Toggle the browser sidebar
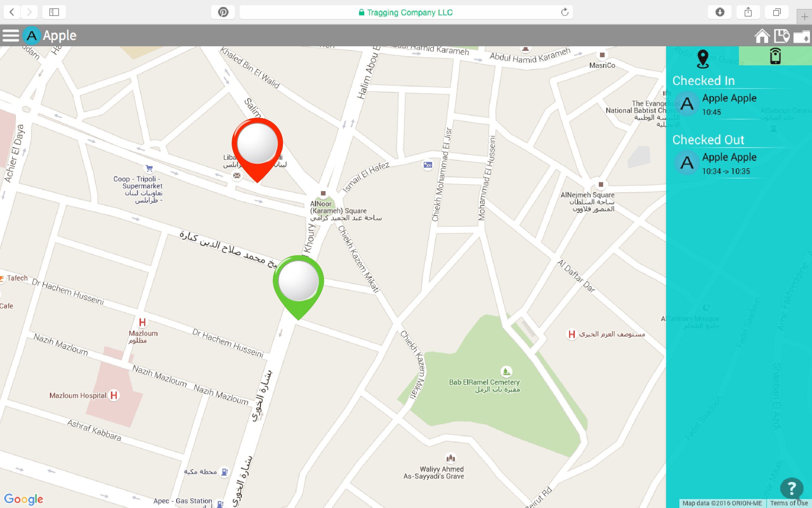 (x=54, y=12)
